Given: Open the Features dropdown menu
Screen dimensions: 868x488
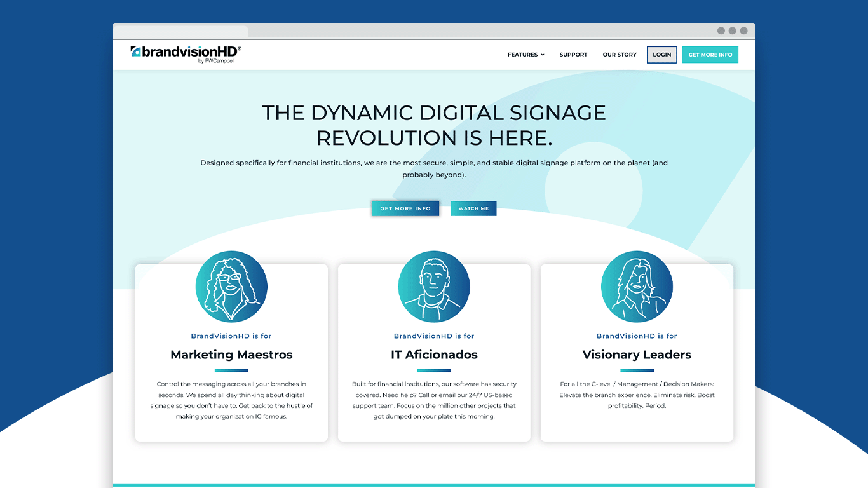Looking at the screenshot, I should (x=526, y=55).
